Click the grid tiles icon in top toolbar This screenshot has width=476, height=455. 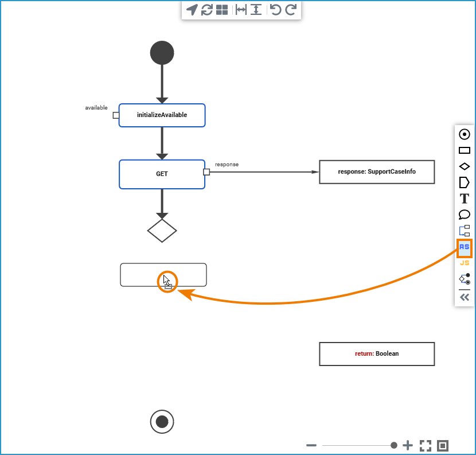click(222, 10)
